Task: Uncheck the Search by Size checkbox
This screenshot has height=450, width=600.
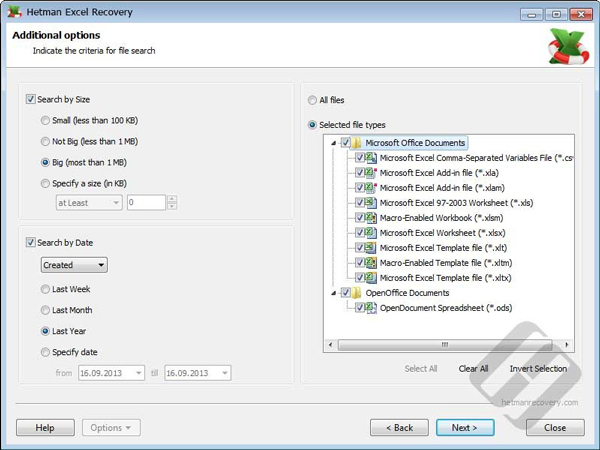Action: point(31,99)
